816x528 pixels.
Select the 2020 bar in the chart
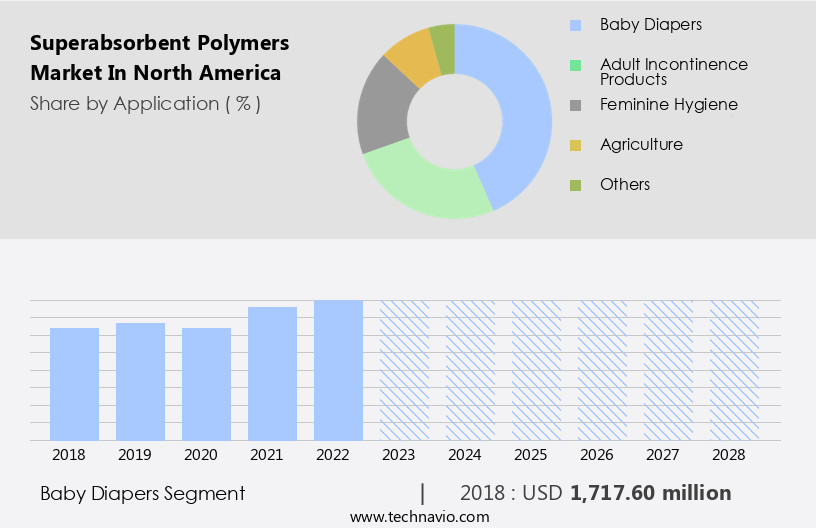click(x=207, y=384)
